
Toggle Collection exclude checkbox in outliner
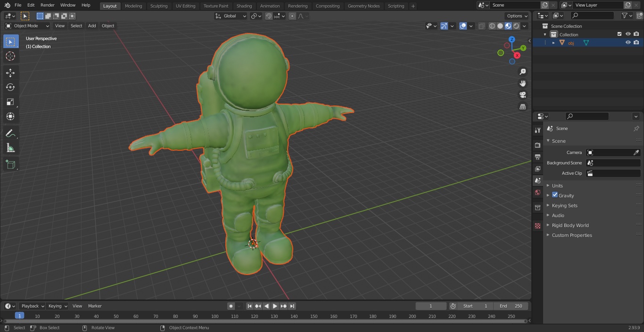tap(619, 34)
